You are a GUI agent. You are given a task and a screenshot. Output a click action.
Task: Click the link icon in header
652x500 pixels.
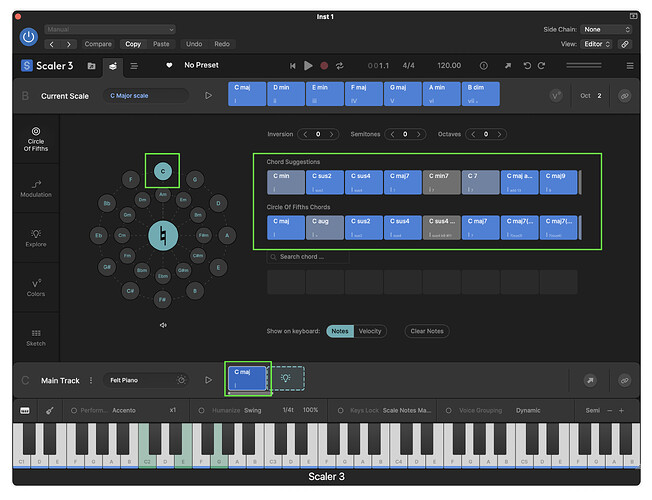click(625, 44)
